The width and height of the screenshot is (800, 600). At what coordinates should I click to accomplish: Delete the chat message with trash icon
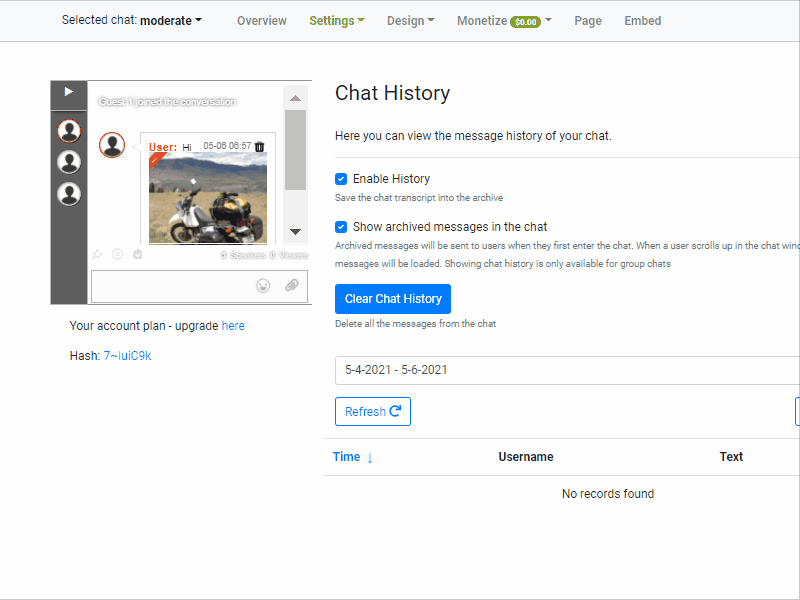coord(260,146)
